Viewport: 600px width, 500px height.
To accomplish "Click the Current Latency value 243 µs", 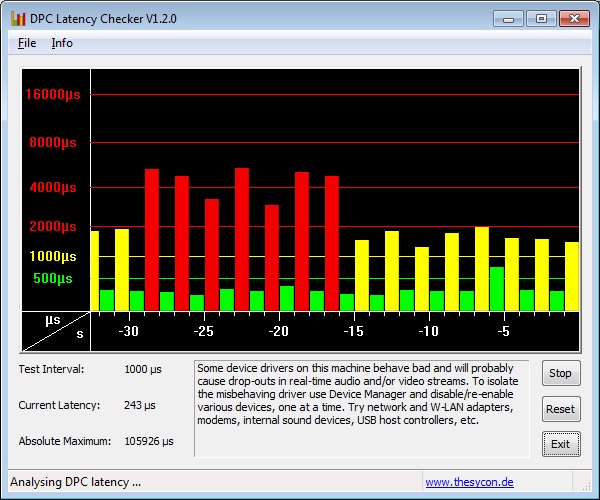I will 140,406.
